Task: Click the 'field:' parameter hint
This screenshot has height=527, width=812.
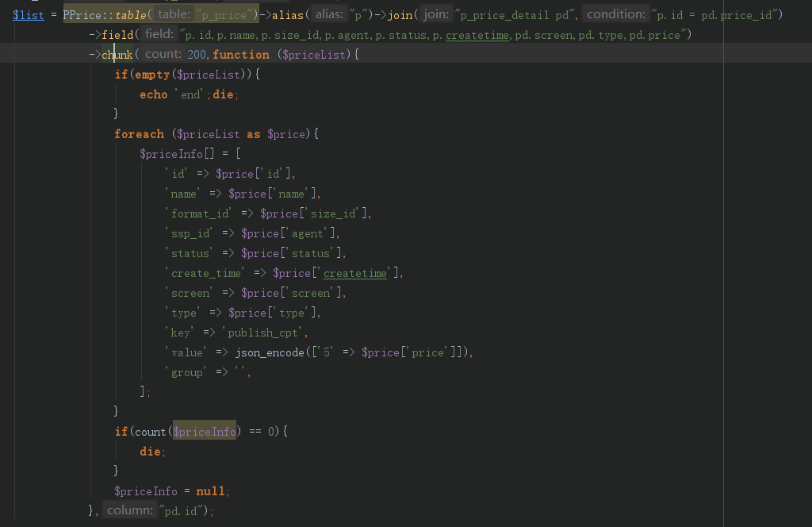Action: point(159,34)
